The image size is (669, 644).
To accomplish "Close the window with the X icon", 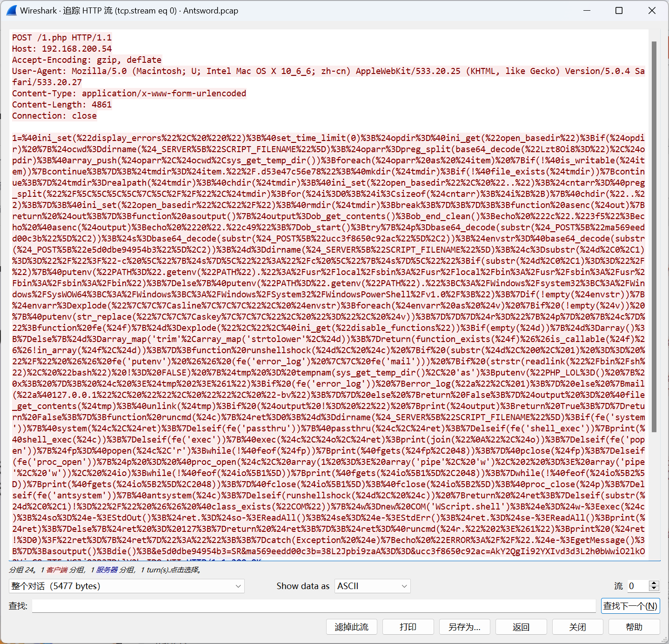I will 652,10.
